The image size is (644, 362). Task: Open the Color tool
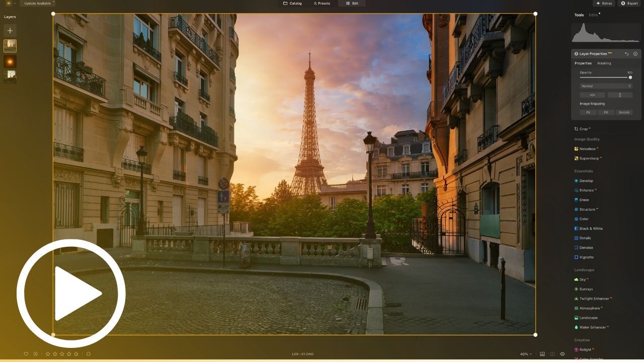pos(582,219)
